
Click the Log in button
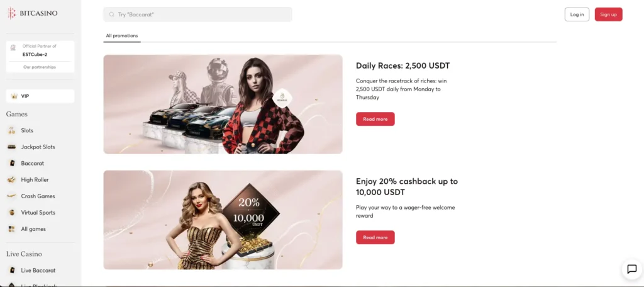pyautogui.click(x=577, y=14)
